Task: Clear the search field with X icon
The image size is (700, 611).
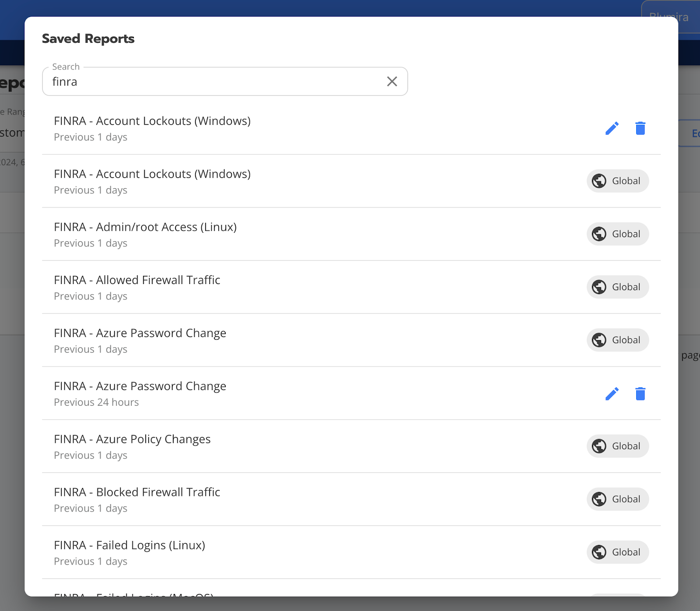Action: (x=392, y=81)
